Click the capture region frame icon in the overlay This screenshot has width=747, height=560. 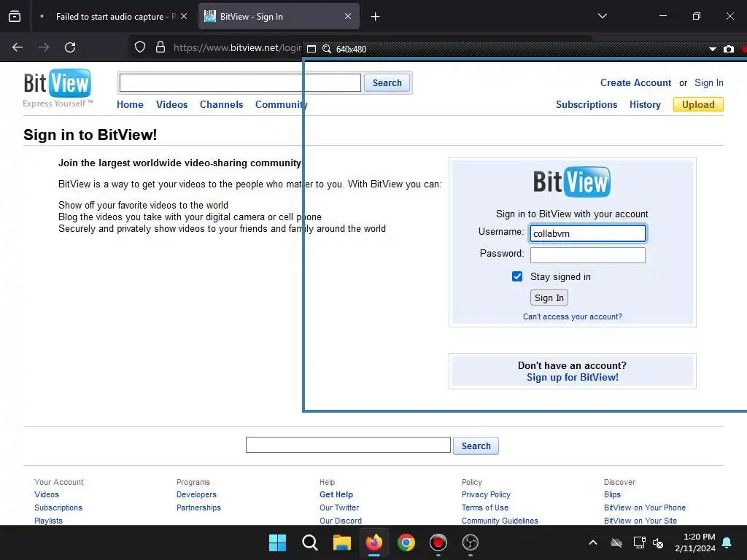(x=311, y=49)
